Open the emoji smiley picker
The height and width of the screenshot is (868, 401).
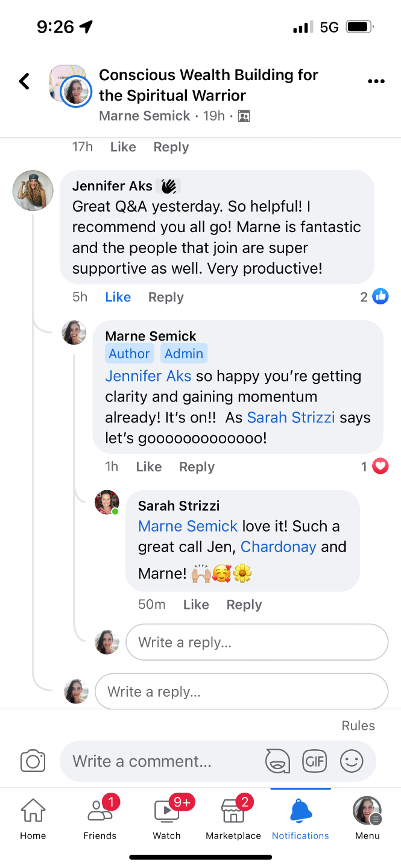click(x=352, y=761)
